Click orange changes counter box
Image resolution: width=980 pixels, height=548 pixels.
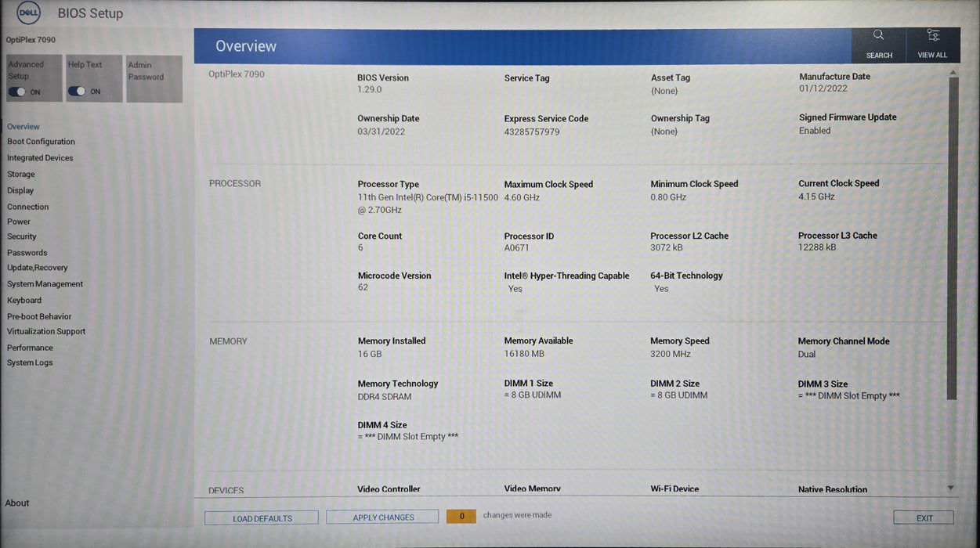click(461, 516)
